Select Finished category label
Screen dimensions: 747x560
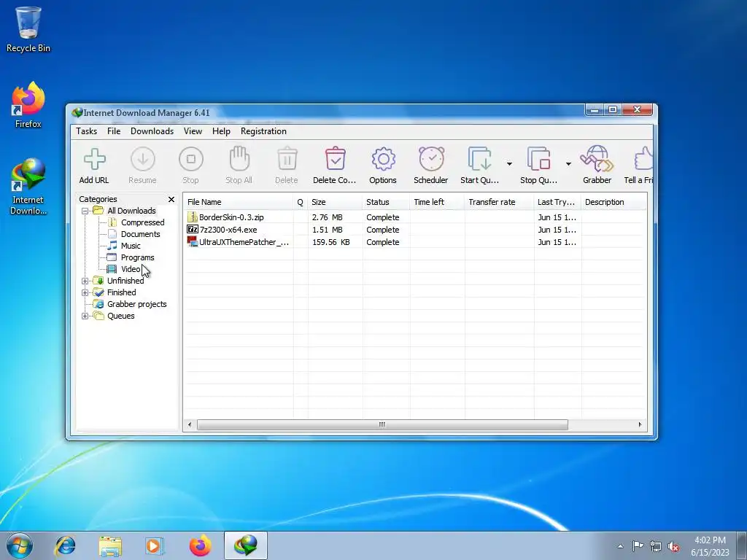122,292
